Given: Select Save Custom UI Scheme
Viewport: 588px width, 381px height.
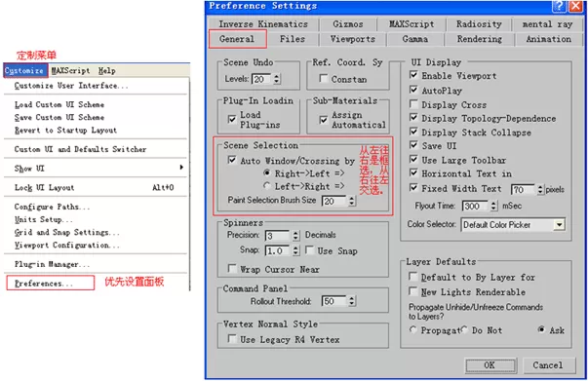Looking at the screenshot, I should tap(59, 117).
